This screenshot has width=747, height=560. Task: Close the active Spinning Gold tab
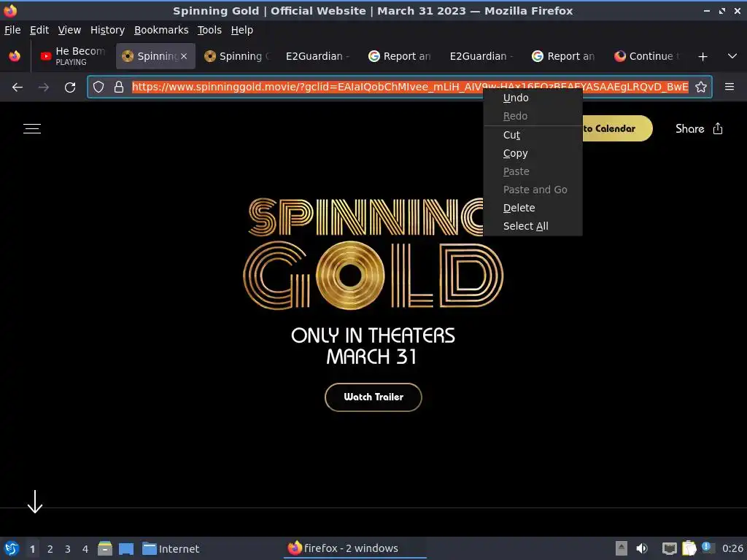(x=184, y=56)
